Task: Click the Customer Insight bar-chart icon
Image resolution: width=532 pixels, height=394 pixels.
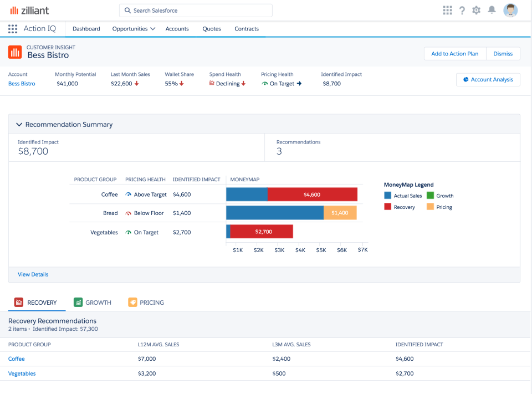Action: click(14, 52)
